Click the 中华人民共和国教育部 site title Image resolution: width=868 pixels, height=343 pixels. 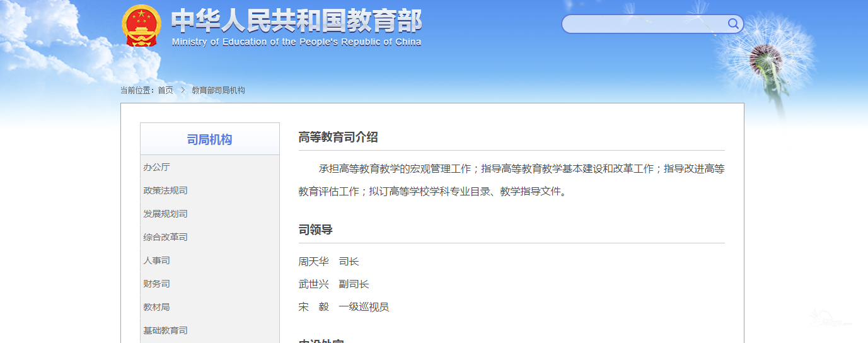pos(296,21)
